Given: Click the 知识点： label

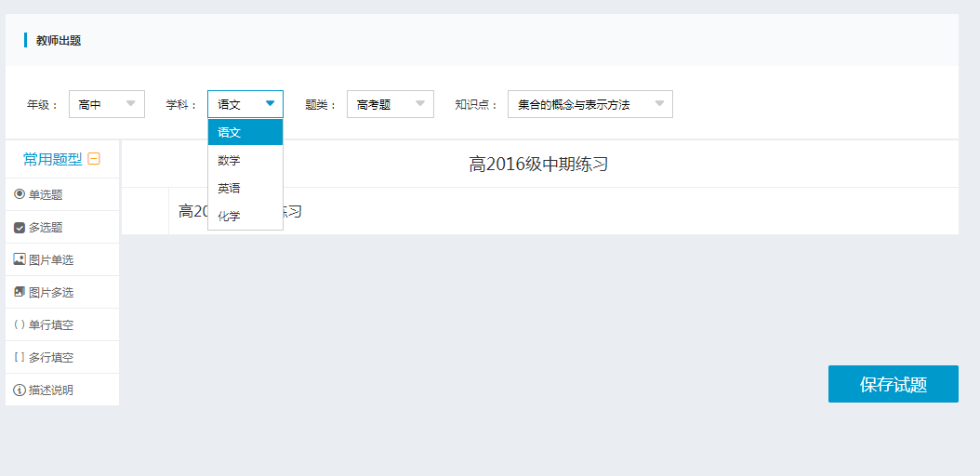Looking at the screenshot, I should coord(476,104).
